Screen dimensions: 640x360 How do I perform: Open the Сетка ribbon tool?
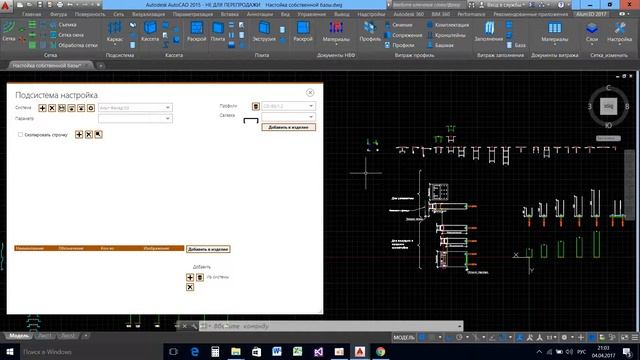[9, 31]
